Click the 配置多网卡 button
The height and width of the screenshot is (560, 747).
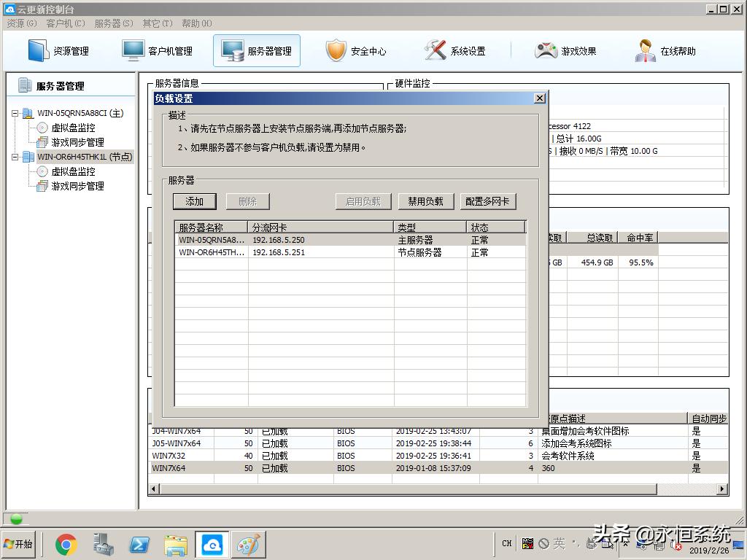pyautogui.click(x=488, y=201)
